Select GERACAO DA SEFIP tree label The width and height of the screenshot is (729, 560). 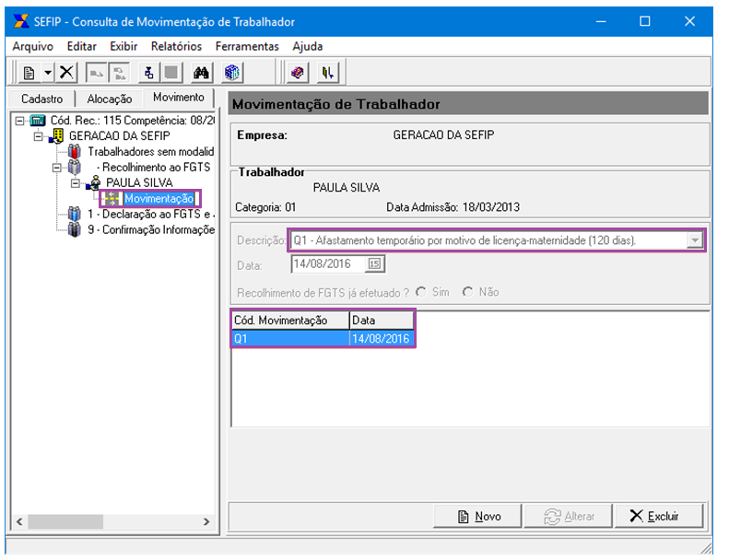pos(120,136)
